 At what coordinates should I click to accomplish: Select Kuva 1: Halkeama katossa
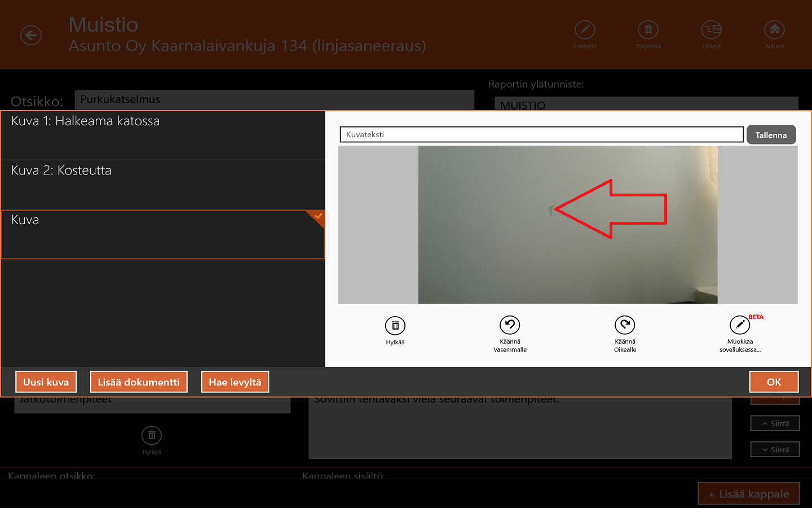[163, 135]
